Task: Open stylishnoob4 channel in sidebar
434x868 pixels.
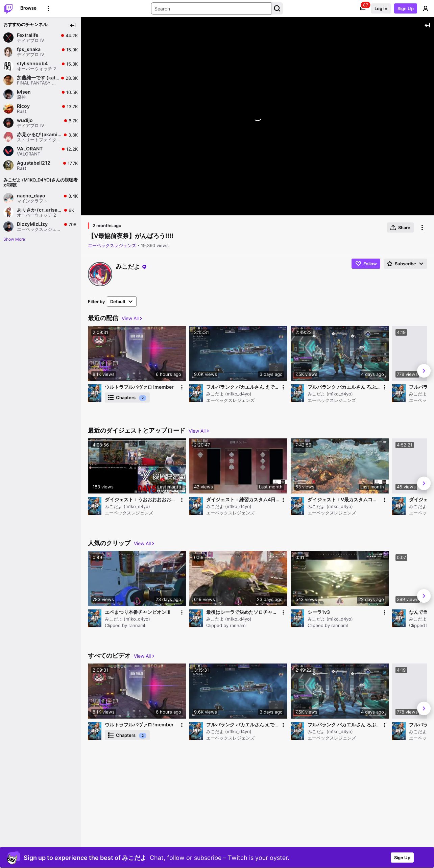Action: (41, 66)
